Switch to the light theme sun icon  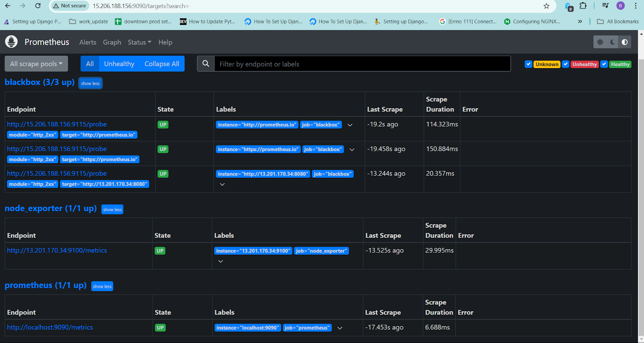tap(600, 42)
